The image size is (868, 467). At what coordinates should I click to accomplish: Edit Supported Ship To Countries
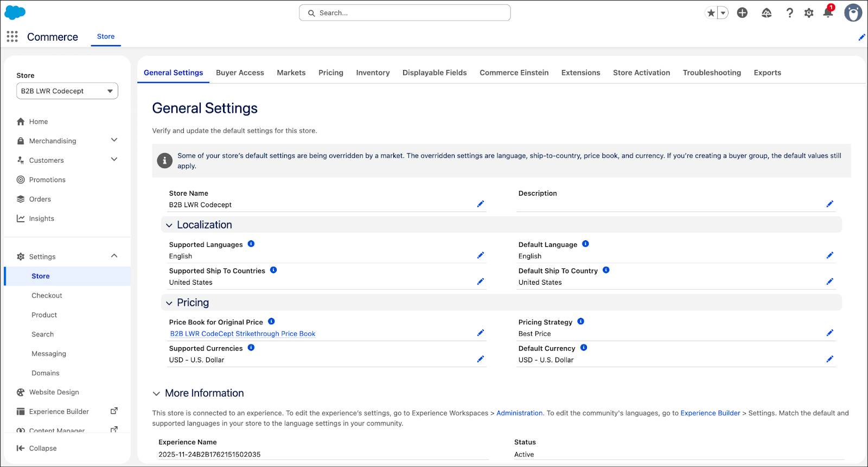[480, 282]
